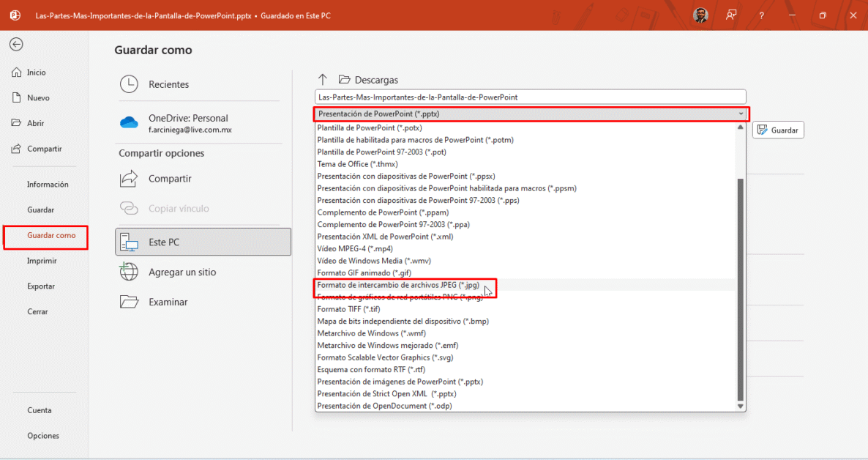Viewport: 868px width, 460px height.
Task: Expand the file type dropdown arrow
Action: (x=741, y=114)
